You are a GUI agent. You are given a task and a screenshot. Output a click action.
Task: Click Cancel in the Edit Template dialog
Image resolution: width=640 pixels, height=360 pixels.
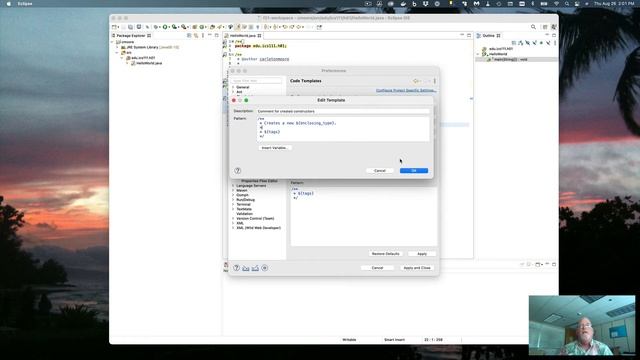[x=380, y=171]
